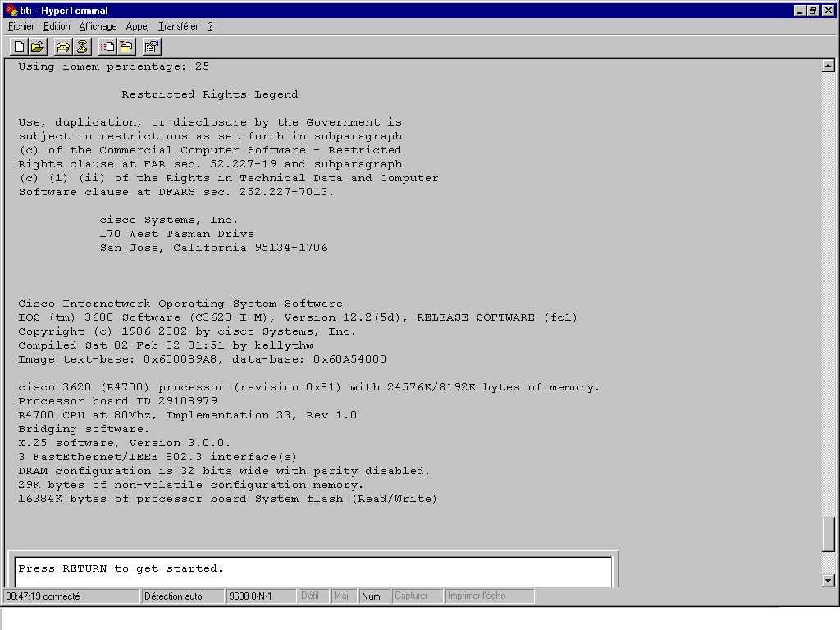The width and height of the screenshot is (840, 630).
Task: Click the 'Imprimer l'écho' status indicator
Action: click(489, 596)
